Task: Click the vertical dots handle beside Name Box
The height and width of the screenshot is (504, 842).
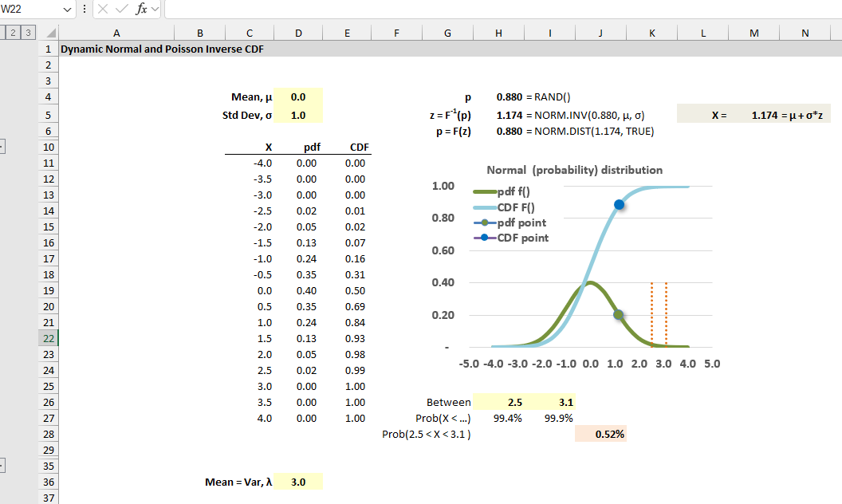Action: (x=85, y=10)
